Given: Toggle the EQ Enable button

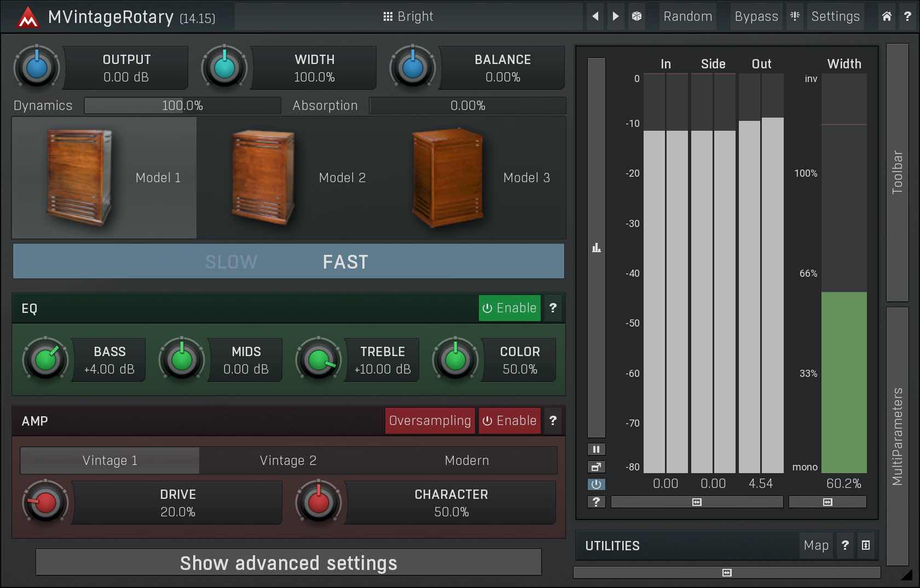Looking at the screenshot, I should click(510, 308).
